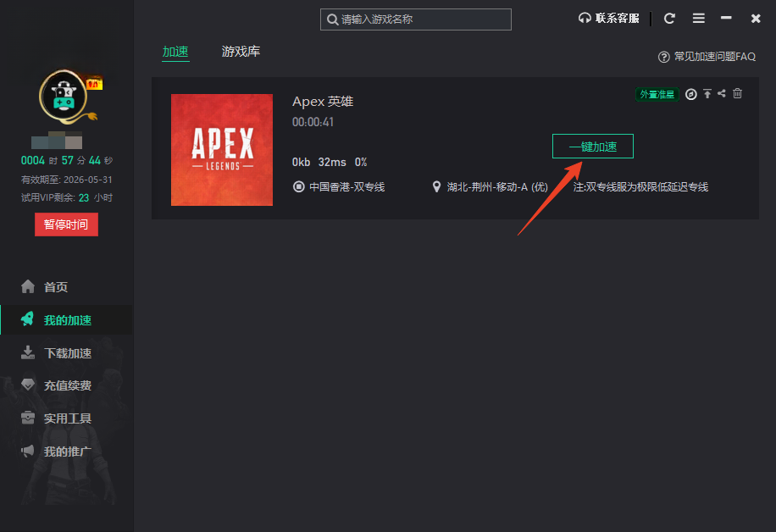Open 充值续费 in sidebar
The width and height of the screenshot is (776, 532).
[x=67, y=385]
